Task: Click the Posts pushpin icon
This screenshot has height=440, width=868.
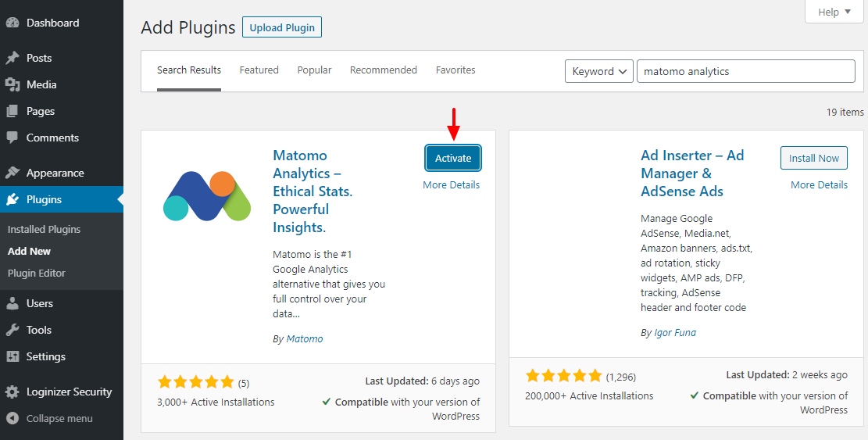Action: 13,58
